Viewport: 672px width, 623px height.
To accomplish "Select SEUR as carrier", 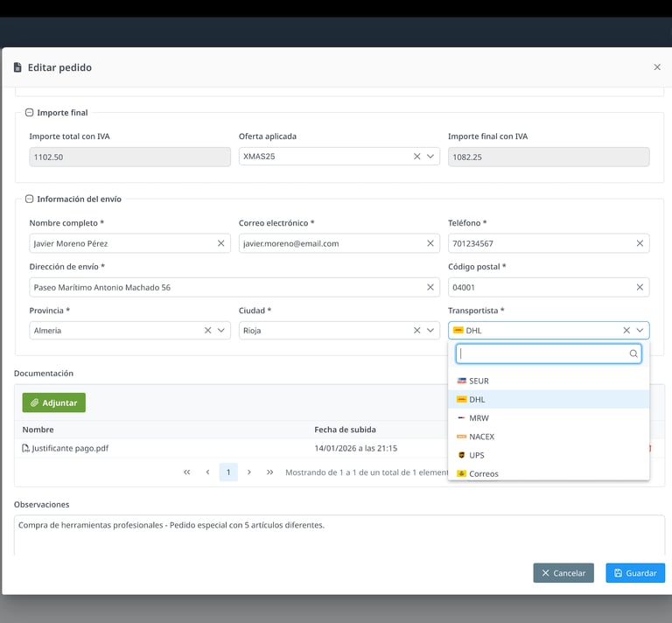I will click(x=549, y=381).
